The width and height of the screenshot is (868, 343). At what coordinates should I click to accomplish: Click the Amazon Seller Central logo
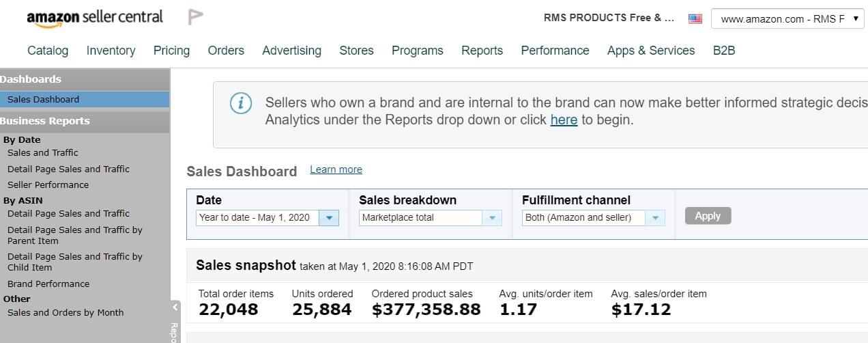click(x=95, y=18)
